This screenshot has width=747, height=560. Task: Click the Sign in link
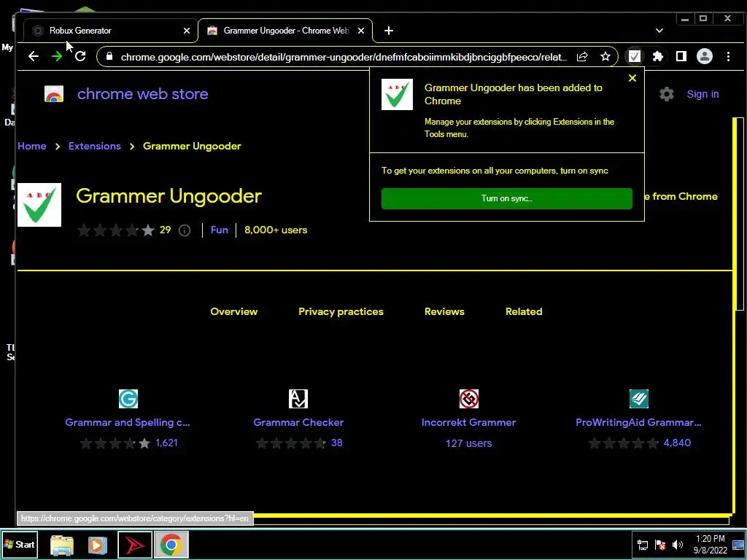click(x=703, y=94)
